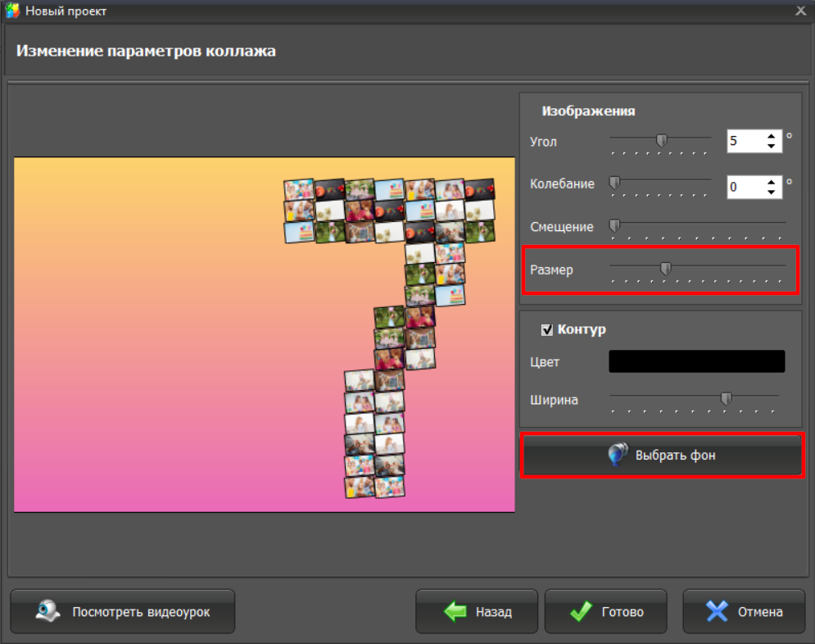Click the app logo in the title bar
Screen dimensions: 815x644
pos(12,11)
